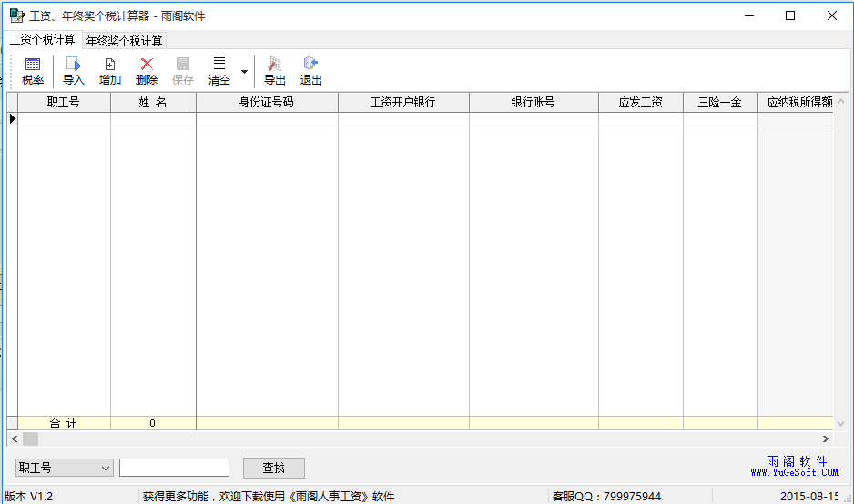Click the 导入 import icon
The image size is (854, 504).
point(74,71)
